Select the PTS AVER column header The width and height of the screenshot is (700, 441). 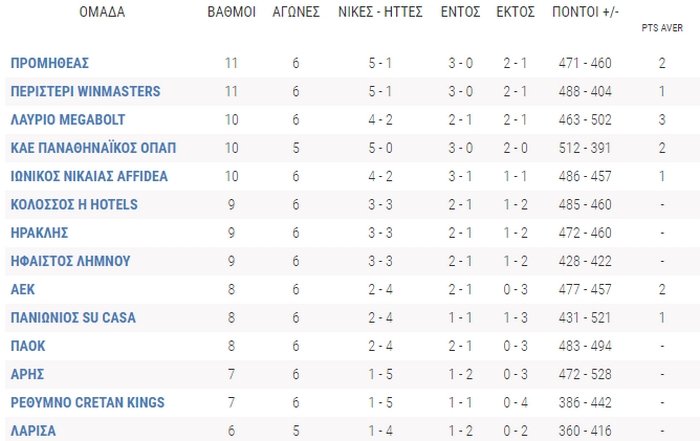tap(662, 28)
